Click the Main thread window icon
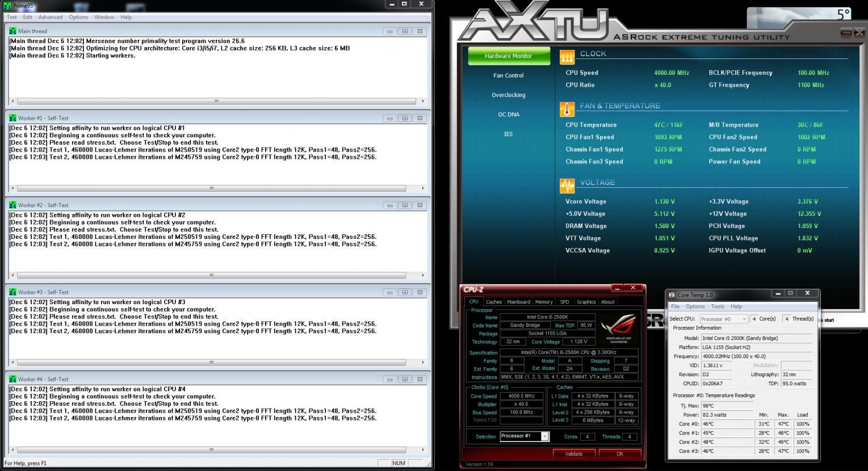Viewport: 868px width, 471px height. pos(12,31)
